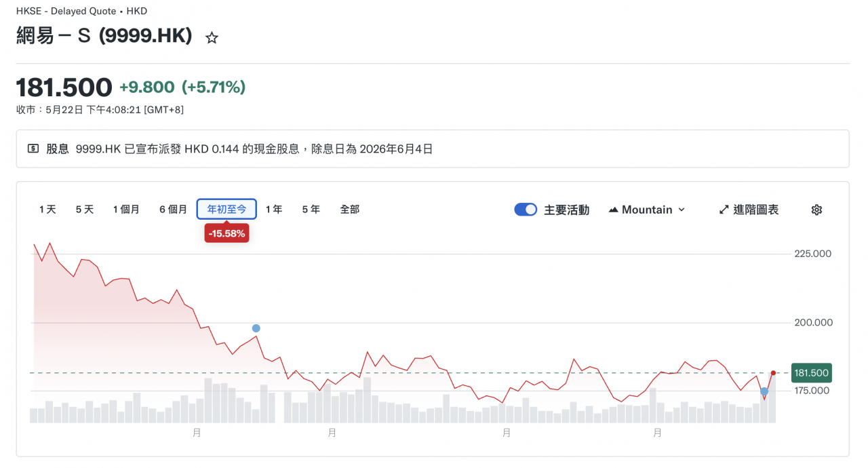
Task: Switch to the 6個月 range
Action: click(x=173, y=210)
